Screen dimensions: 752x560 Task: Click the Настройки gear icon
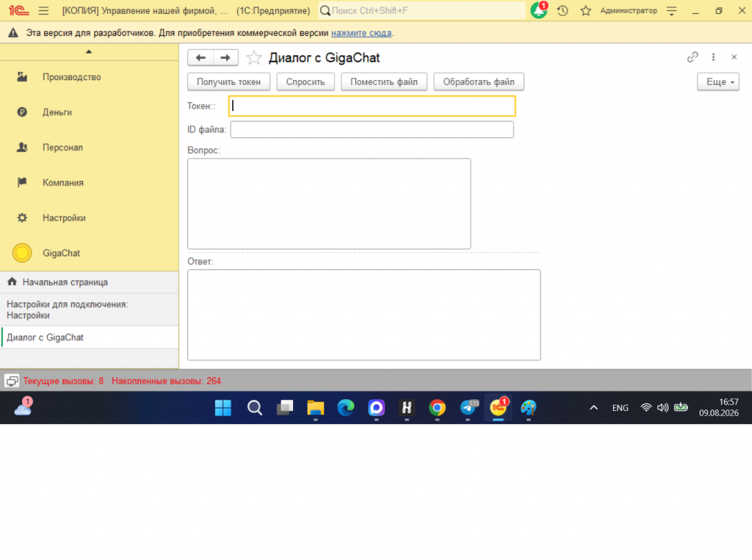pyautogui.click(x=22, y=218)
